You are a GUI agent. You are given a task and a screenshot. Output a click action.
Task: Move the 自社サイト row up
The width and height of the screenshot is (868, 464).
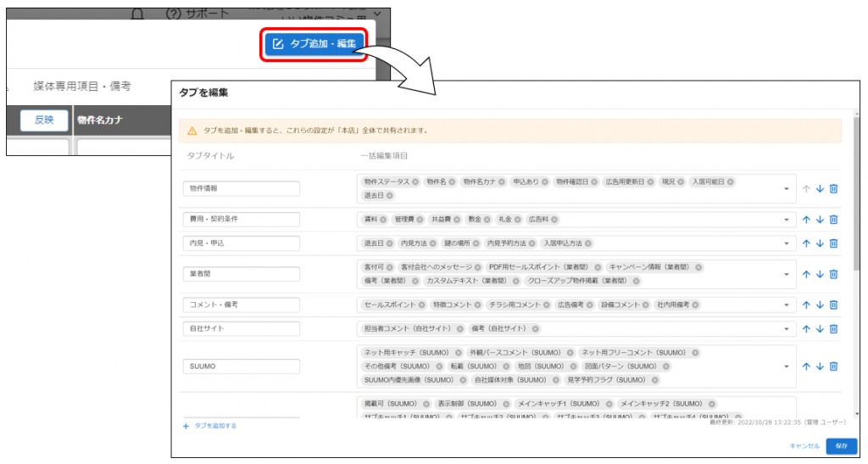[x=806, y=329]
